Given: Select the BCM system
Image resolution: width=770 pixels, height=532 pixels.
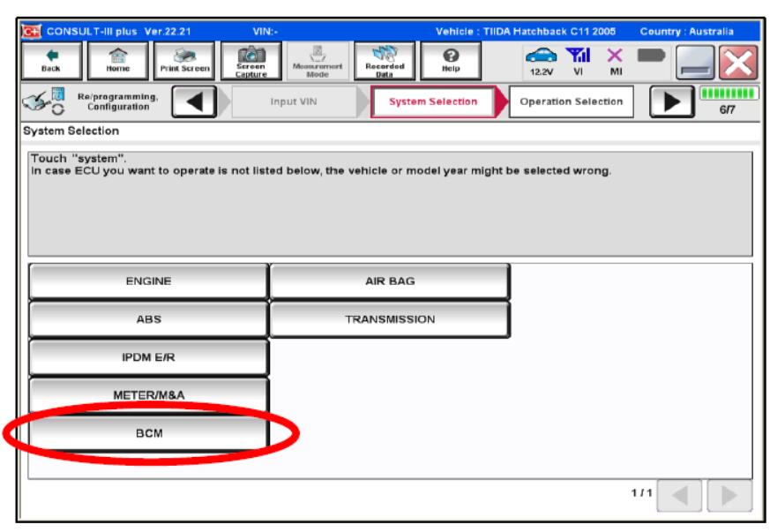Looking at the screenshot, I should point(149,433).
